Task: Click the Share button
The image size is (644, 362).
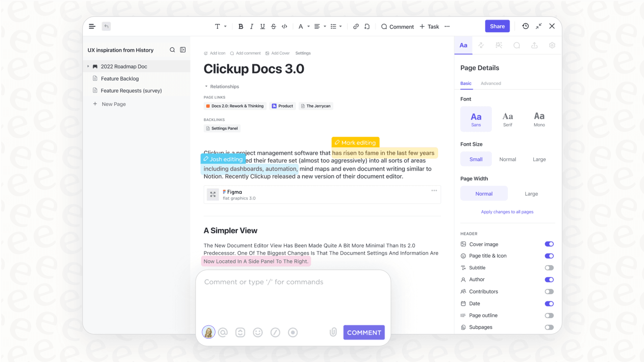Action: pyautogui.click(x=497, y=26)
